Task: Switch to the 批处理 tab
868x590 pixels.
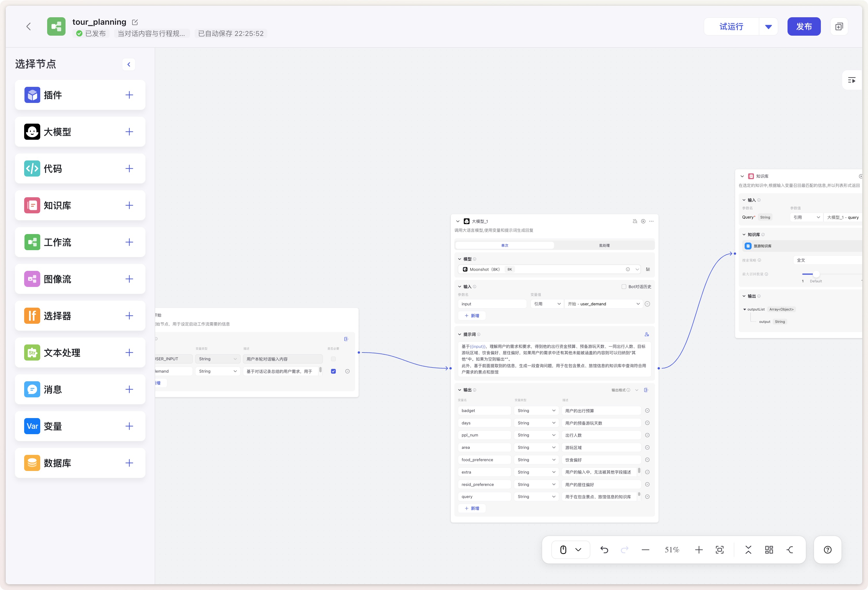Action: pyautogui.click(x=604, y=246)
